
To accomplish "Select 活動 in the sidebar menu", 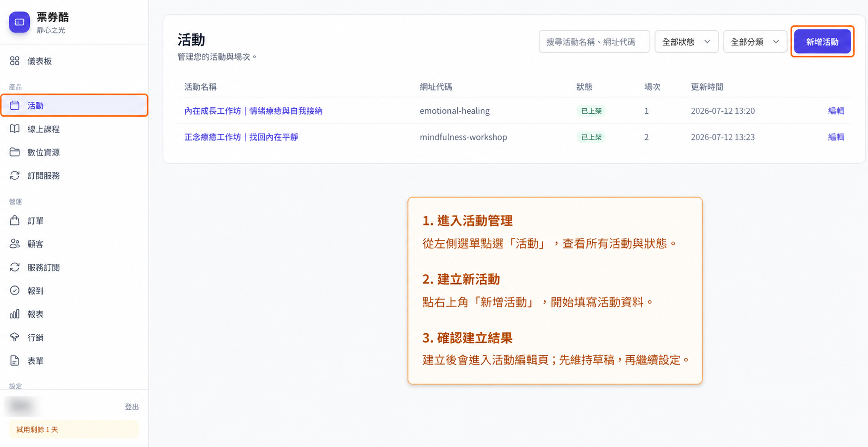I will pos(74,105).
